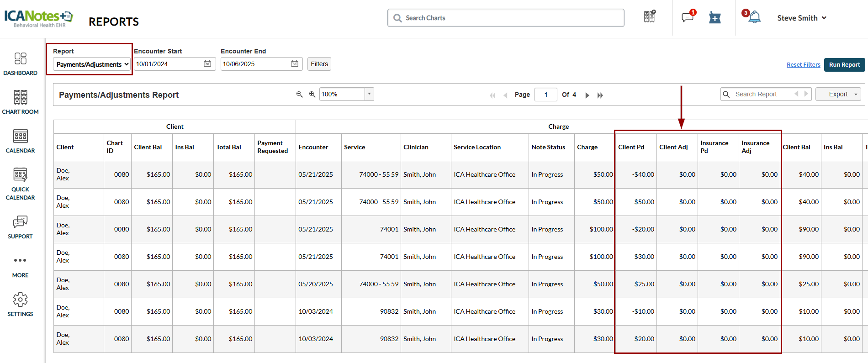Click the -$40.00 Client Pd cell
Viewport: 868px width, 363px height.
pos(636,174)
